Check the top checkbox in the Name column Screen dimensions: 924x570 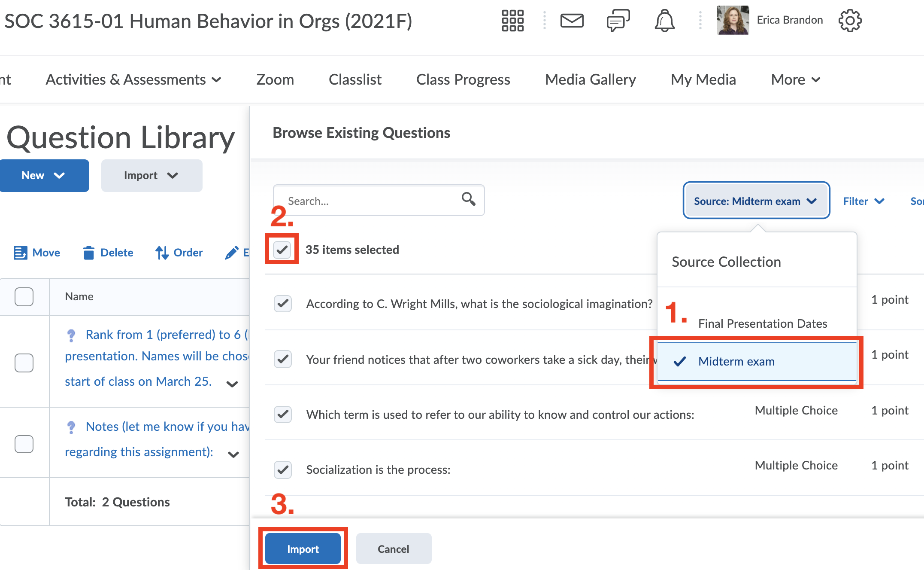coord(24,296)
